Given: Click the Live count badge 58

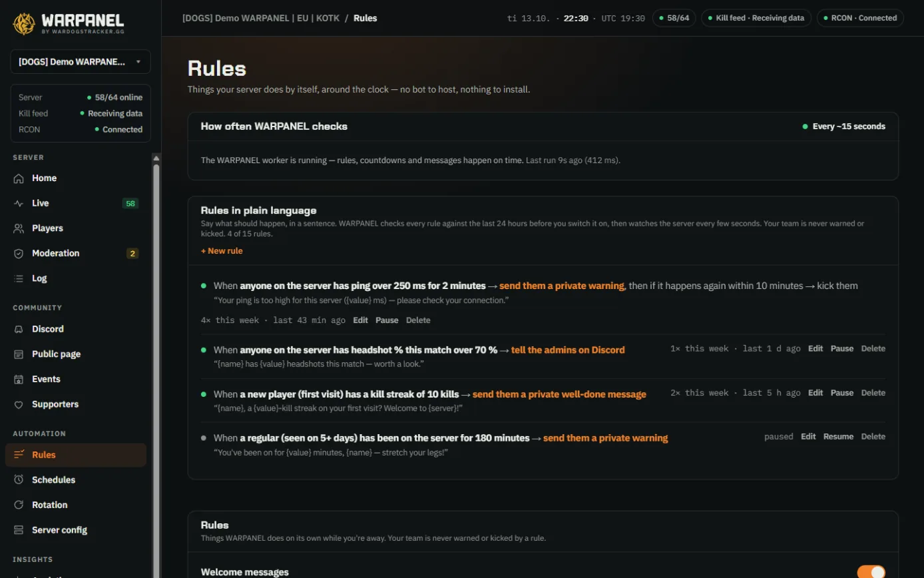Looking at the screenshot, I should click(130, 204).
